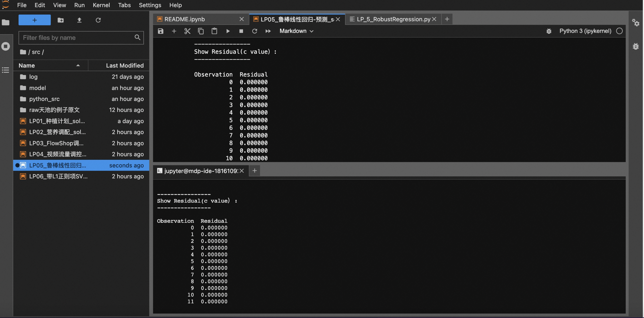Open the Kernel menu
This screenshot has height=318, width=644.
click(101, 5)
